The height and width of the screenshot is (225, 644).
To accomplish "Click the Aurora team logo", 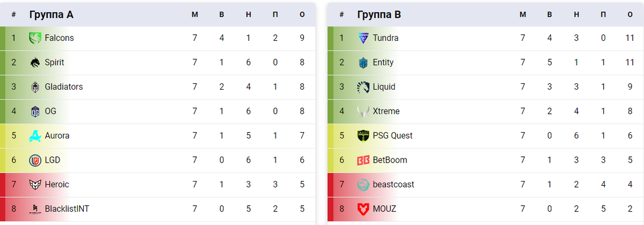I will click(35, 136).
